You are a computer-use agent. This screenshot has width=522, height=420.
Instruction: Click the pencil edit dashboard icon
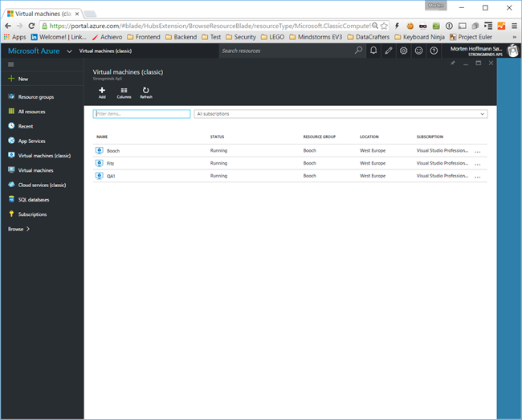click(389, 51)
